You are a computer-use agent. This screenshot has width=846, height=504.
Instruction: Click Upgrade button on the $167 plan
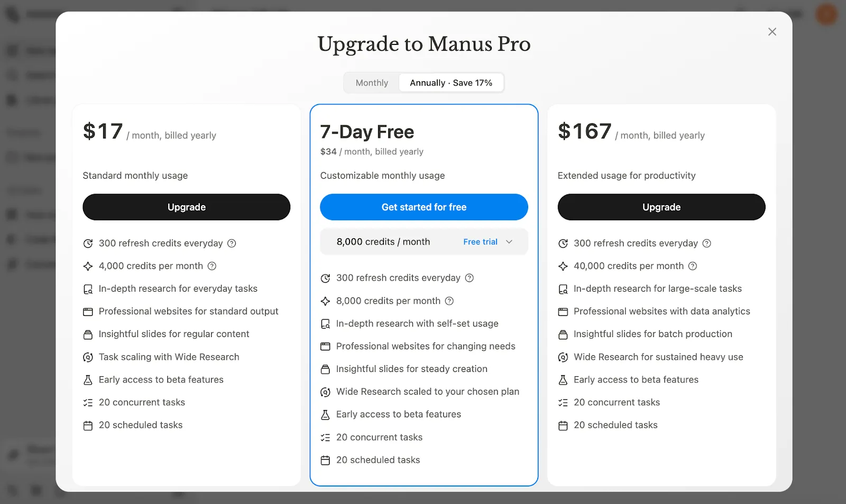click(x=661, y=207)
